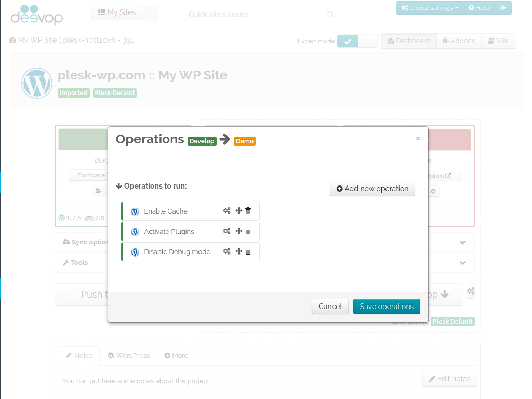This screenshot has height=399, width=532.
Task: Open the My Sites menu
Action: (x=117, y=12)
